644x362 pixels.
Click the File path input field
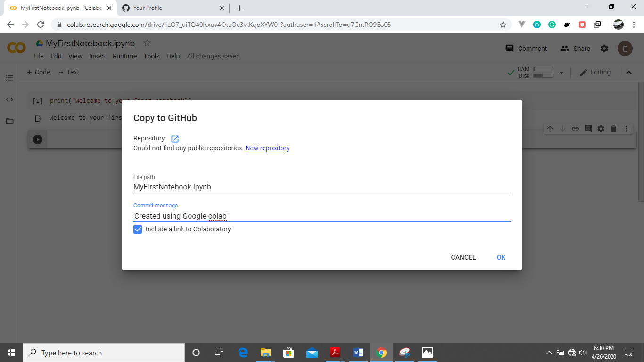322,187
